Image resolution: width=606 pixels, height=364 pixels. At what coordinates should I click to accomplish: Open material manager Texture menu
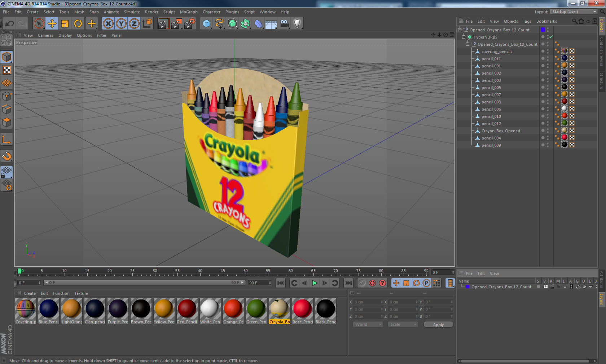pyautogui.click(x=81, y=293)
